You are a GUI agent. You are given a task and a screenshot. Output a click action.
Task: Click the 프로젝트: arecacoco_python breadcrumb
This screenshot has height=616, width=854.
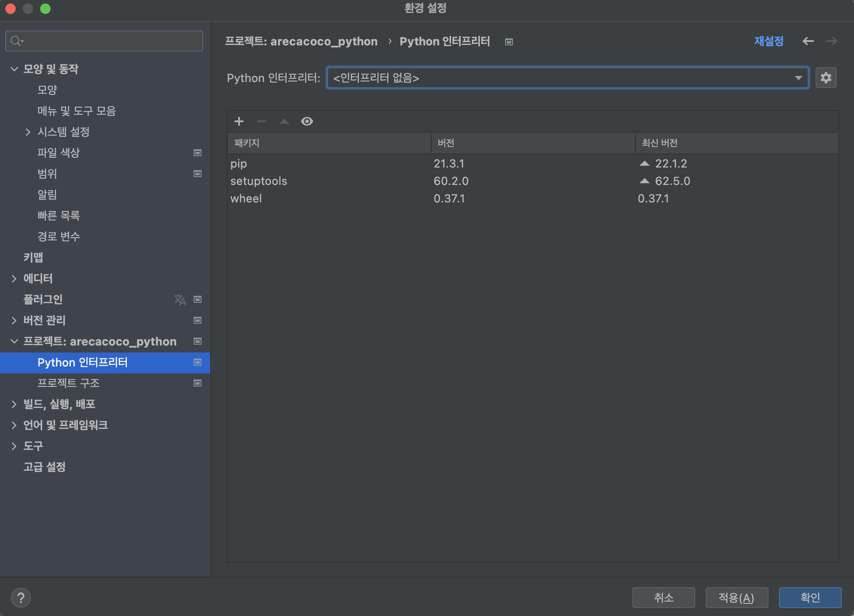pyautogui.click(x=301, y=41)
